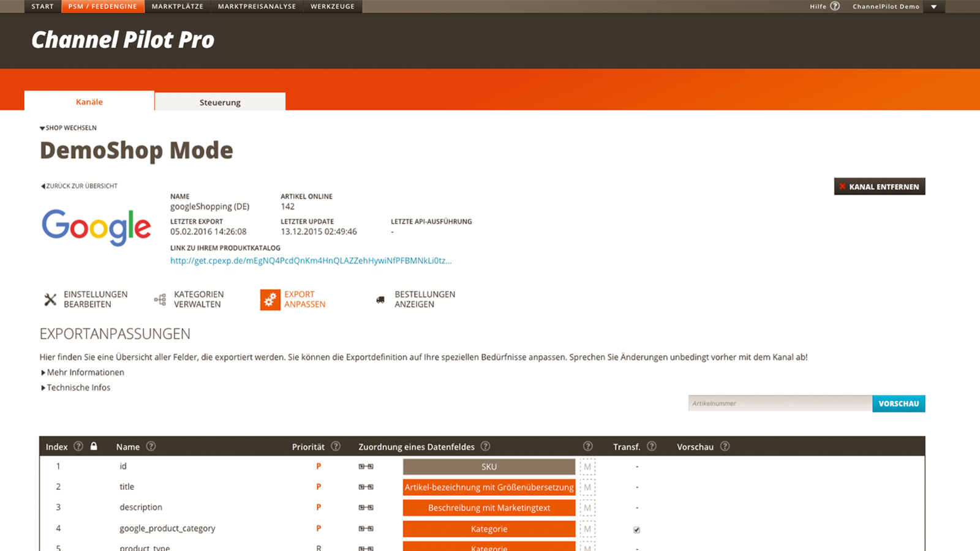Click priority P in id row
Image resolution: width=980 pixels, height=551 pixels.
pos(318,467)
